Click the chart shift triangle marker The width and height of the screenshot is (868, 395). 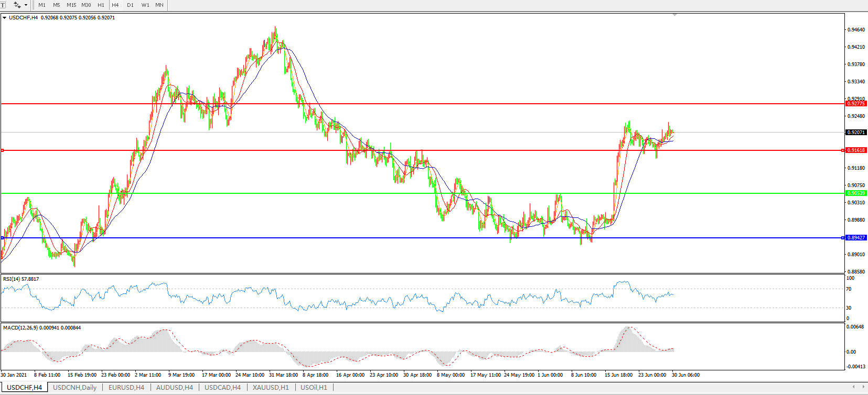coord(674,15)
